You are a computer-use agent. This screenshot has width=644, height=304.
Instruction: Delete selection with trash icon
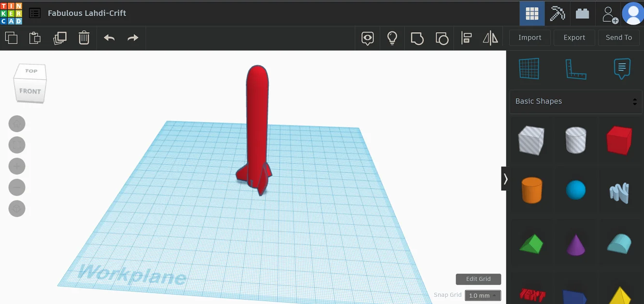pos(84,38)
